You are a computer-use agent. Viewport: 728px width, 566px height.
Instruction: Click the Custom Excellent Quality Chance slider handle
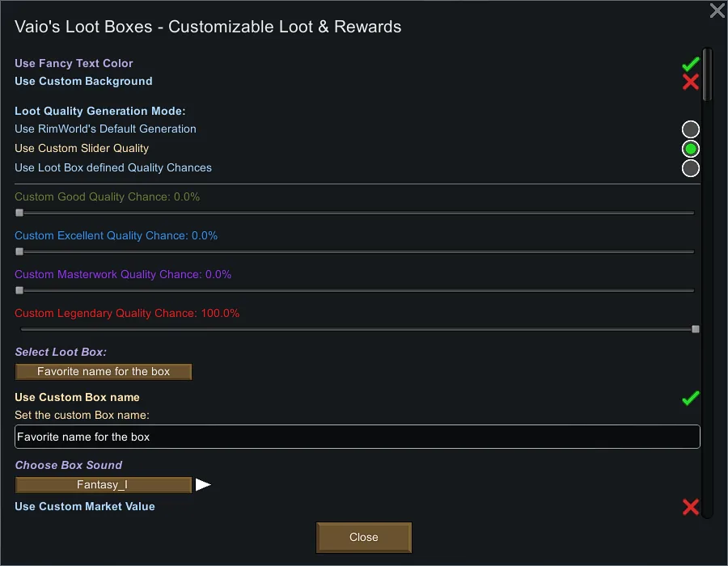(19, 251)
